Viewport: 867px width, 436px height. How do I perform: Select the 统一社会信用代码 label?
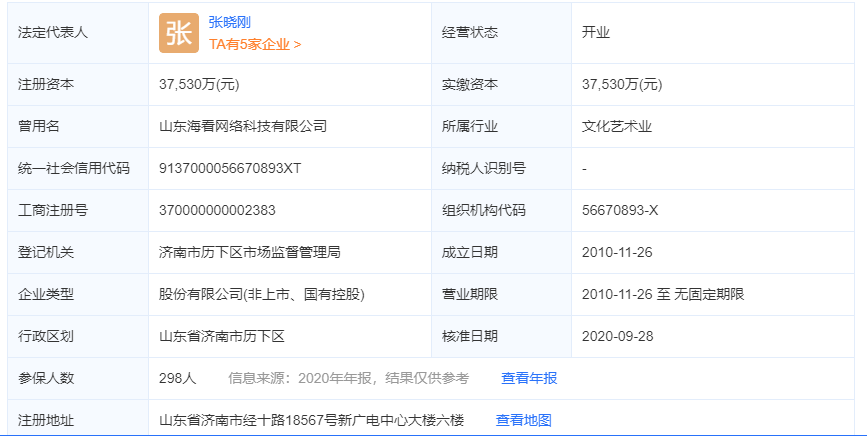click(x=74, y=168)
